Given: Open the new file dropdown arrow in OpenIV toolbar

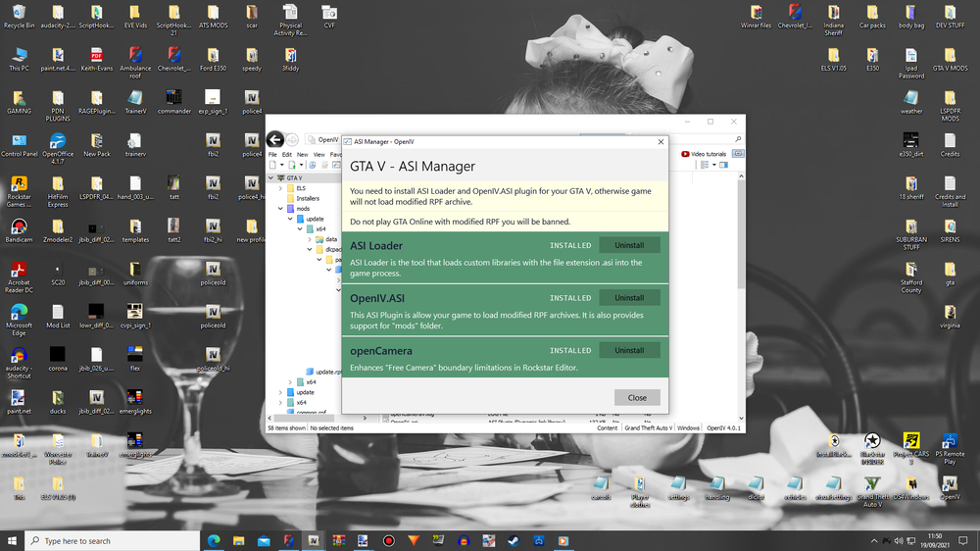Looking at the screenshot, I should [x=282, y=165].
